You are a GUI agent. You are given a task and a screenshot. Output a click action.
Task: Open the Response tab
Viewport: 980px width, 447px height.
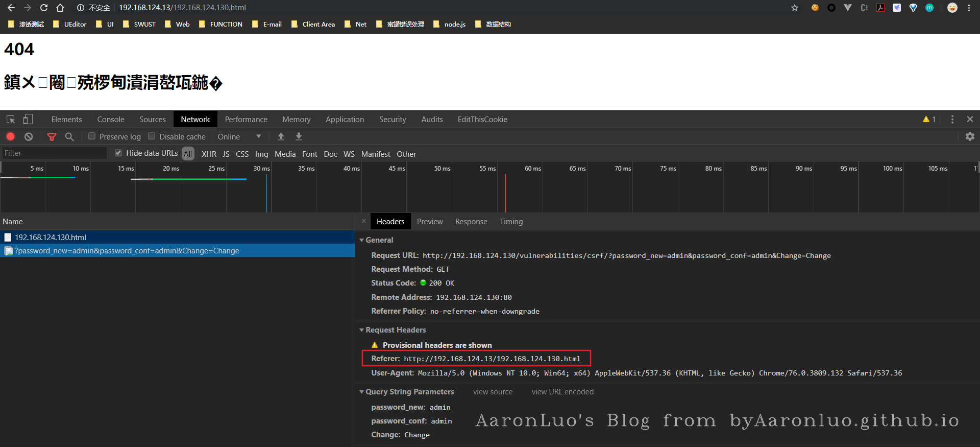pyautogui.click(x=471, y=221)
